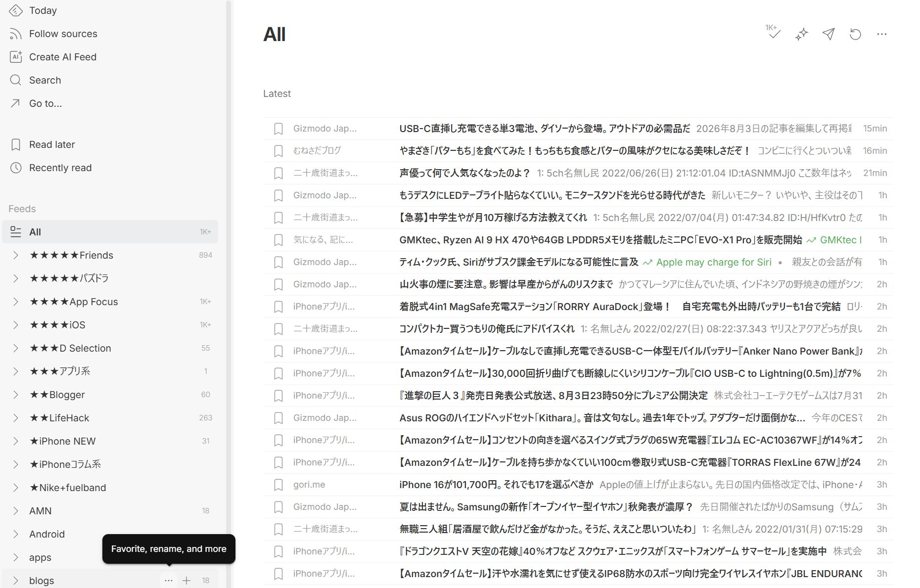Click the refresh icon in header

click(855, 34)
